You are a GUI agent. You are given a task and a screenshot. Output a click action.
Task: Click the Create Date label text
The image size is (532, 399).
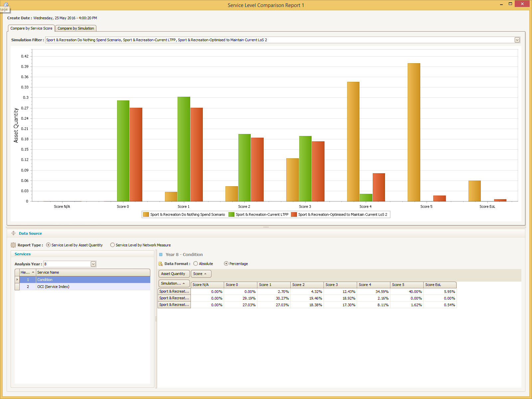pos(20,18)
